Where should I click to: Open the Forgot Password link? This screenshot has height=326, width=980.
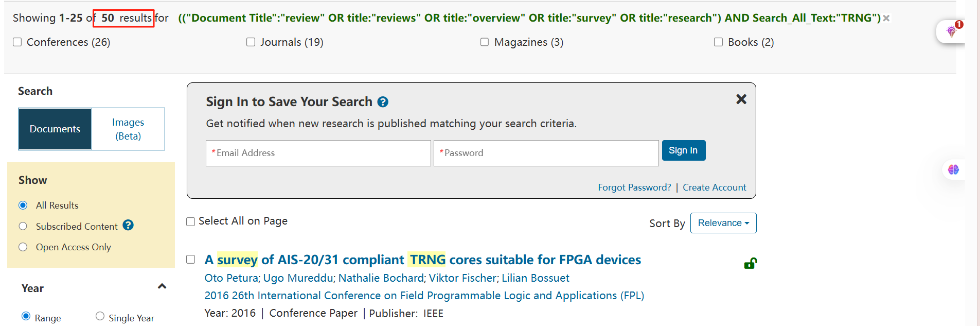634,187
